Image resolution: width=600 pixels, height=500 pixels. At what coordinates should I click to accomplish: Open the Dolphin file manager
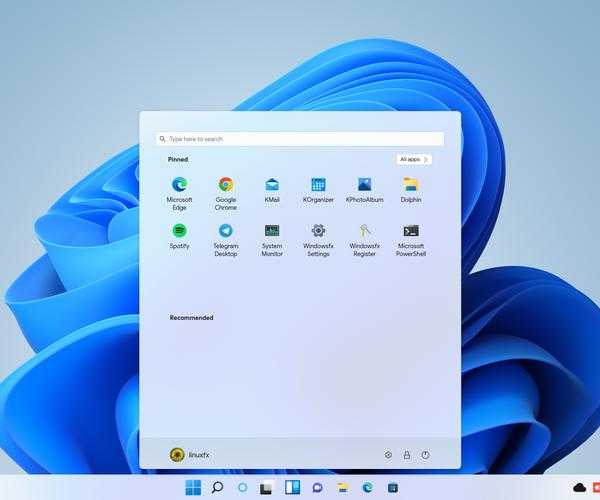pos(411,185)
